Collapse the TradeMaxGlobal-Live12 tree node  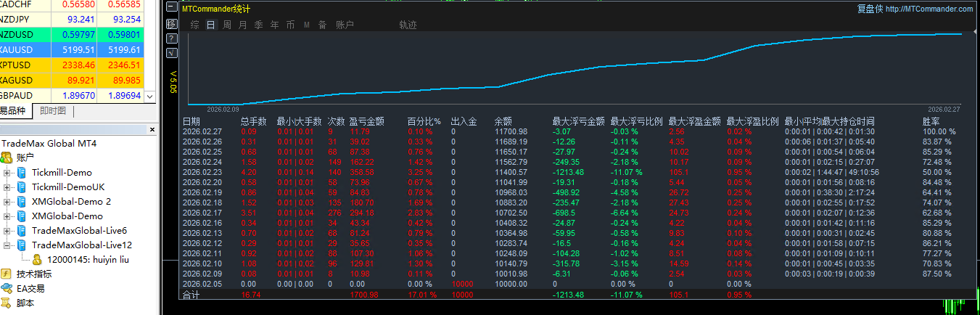click(x=7, y=245)
